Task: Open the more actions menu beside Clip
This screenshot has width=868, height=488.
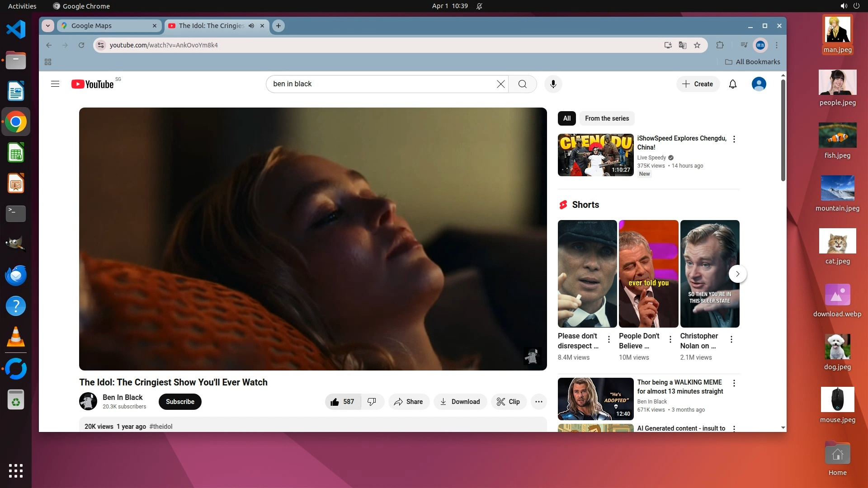Action: 538,402
